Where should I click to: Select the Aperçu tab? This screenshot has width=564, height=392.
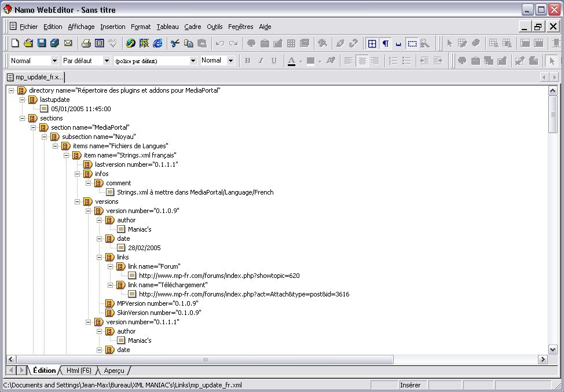[113, 371]
